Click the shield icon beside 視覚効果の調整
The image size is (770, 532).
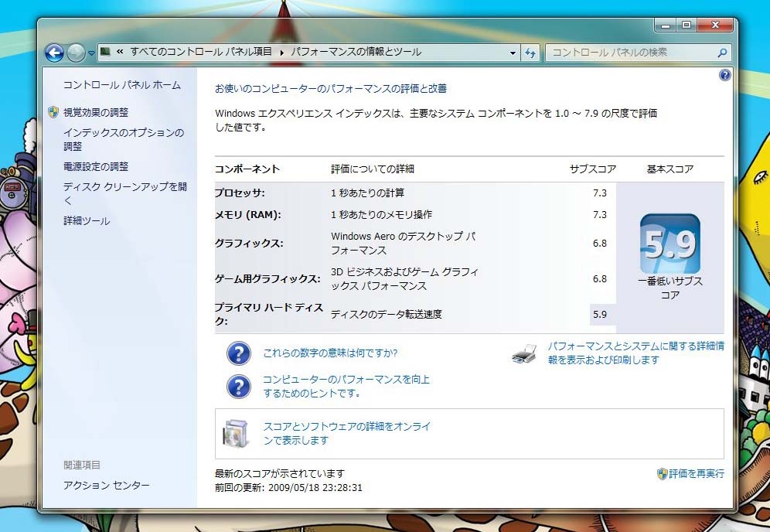pyautogui.click(x=53, y=112)
